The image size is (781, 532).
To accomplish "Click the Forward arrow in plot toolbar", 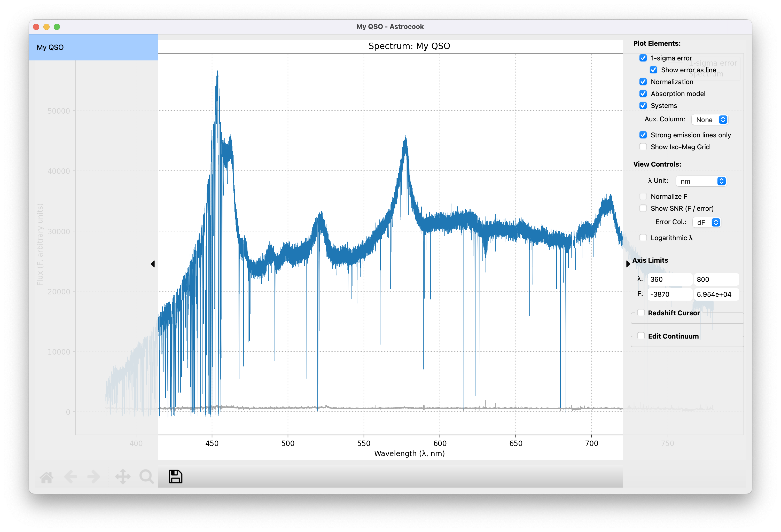I will (x=93, y=476).
